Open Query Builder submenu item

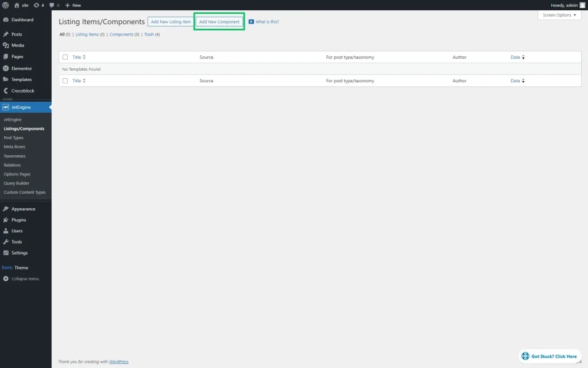(17, 183)
